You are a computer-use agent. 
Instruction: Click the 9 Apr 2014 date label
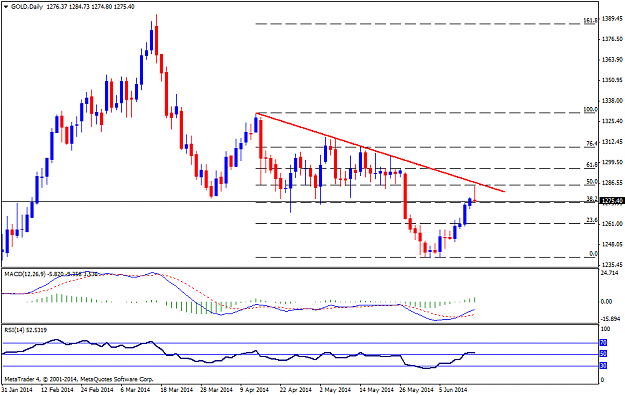click(255, 389)
